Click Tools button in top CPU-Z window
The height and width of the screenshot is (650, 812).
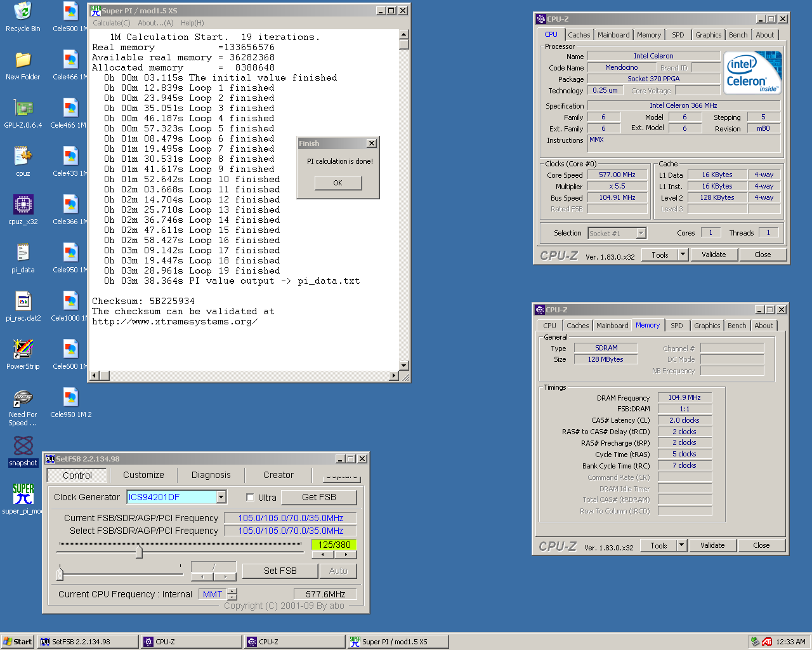click(660, 255)
